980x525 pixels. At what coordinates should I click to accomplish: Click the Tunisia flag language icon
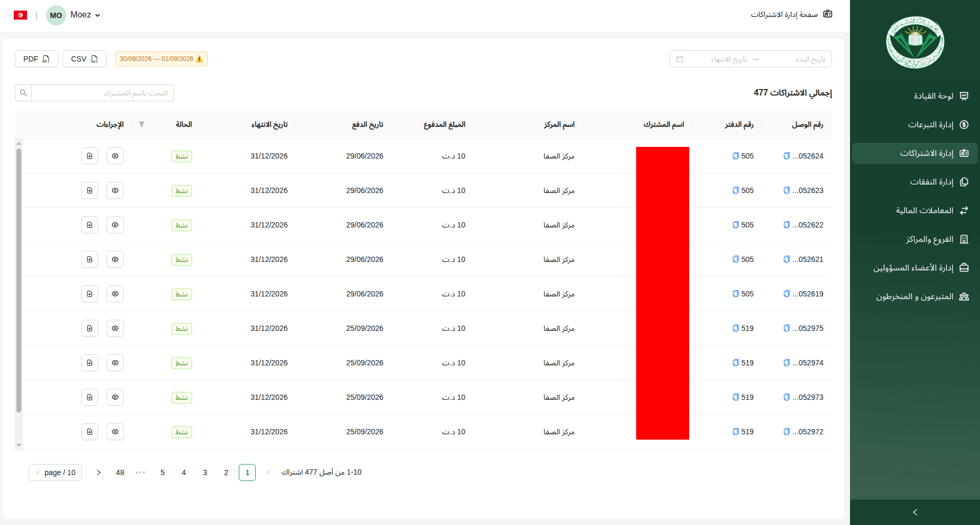[20, 15]
